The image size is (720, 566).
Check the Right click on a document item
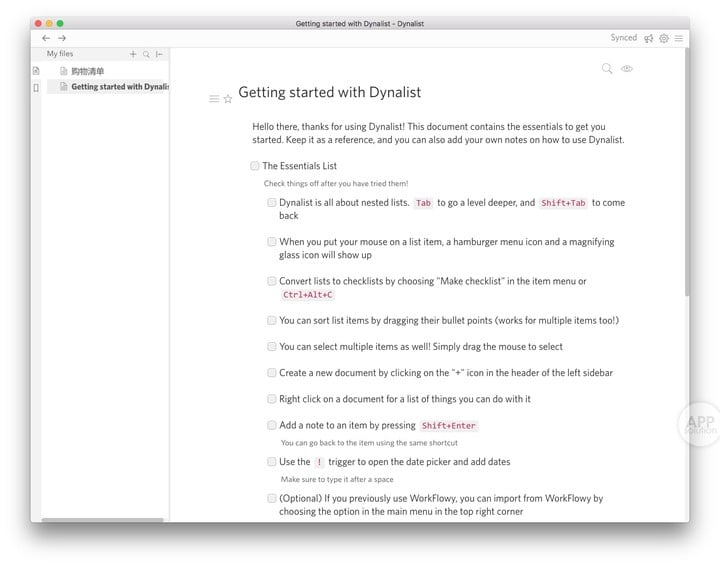pos(271,399)
